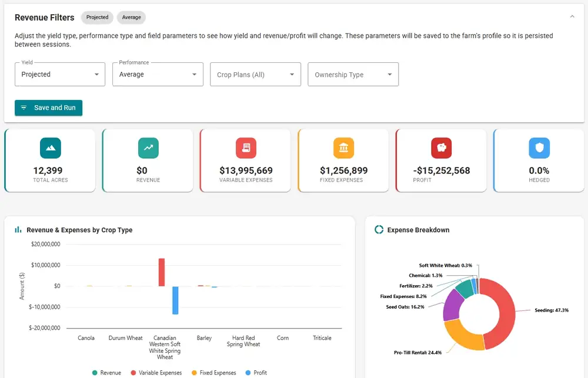Click the donut icon beside Expense Breakdown

(379, 229)
